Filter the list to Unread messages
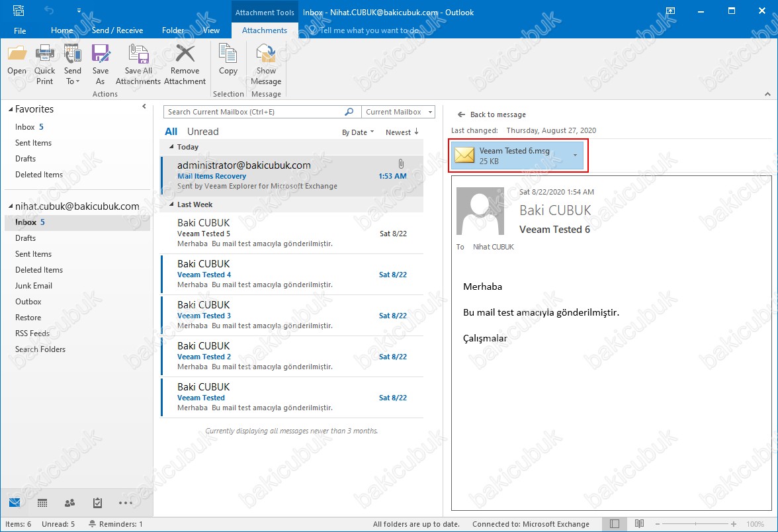The image size is (778, 532). point(202,132)
